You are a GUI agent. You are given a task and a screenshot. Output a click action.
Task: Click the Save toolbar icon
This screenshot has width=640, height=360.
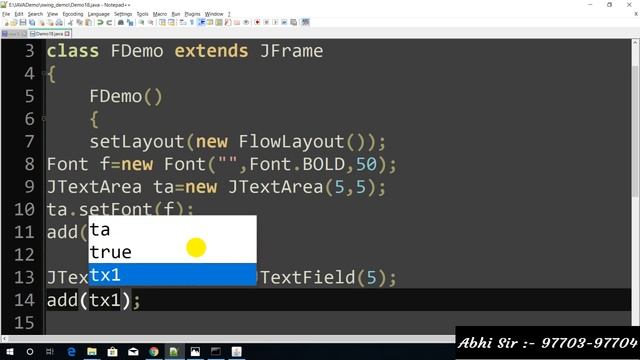pos(23,22)
